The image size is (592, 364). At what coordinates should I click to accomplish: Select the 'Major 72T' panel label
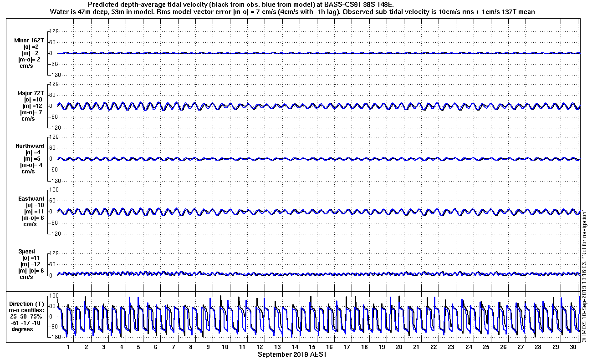point(31,93)
